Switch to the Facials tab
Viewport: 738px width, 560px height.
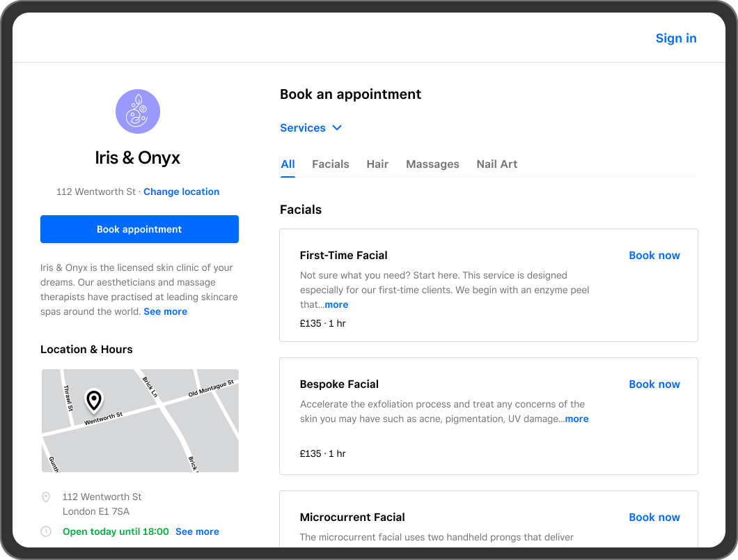(x=330, y=164)
